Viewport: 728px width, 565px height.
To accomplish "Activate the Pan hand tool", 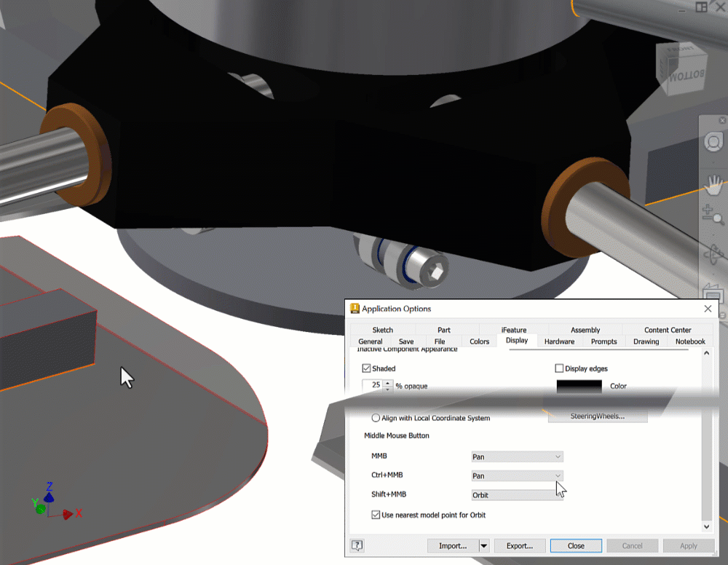I will coord(713,185).
